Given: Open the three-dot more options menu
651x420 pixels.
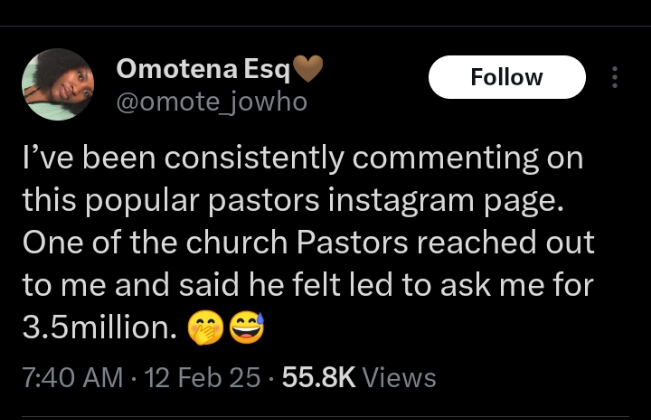Looking at the screenshot, I should click(x=614, y=77).
